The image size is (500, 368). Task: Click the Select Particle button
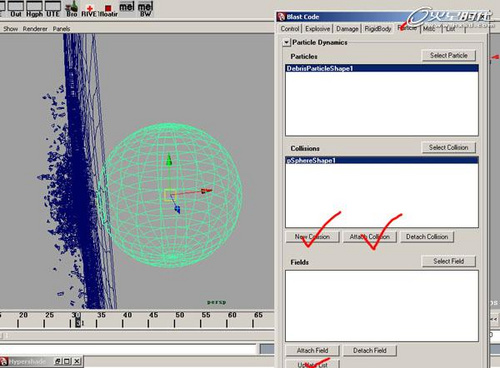pos(449,56)
